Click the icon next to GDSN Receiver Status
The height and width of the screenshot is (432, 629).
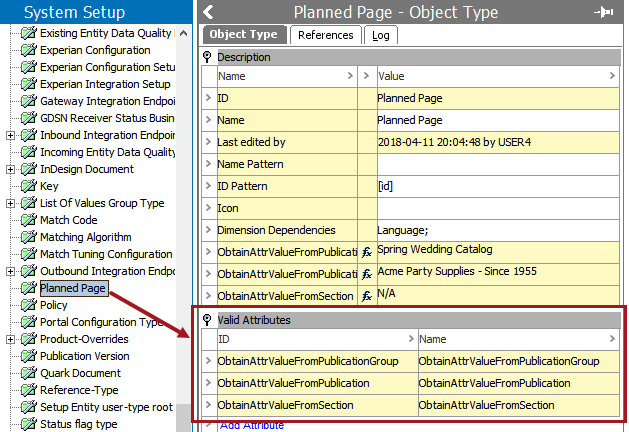[x=29, y=118]
